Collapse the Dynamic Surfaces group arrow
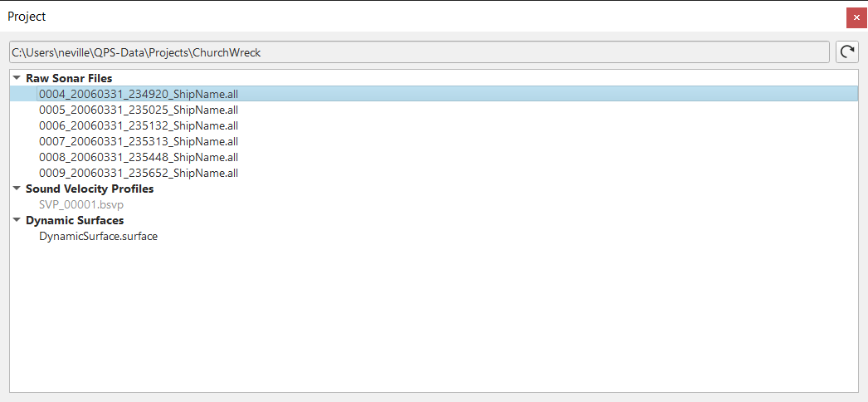Screen dimensions: 868x402 pos(17,220)
